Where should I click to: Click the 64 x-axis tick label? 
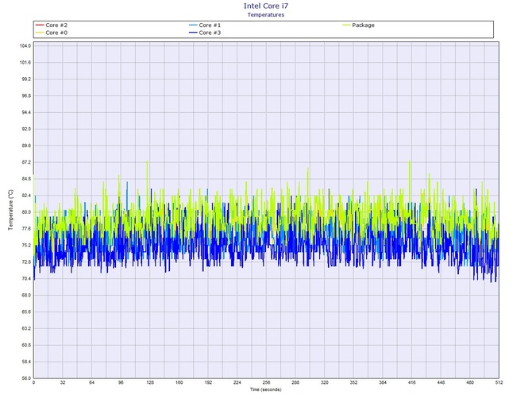[x=92, y=382]
